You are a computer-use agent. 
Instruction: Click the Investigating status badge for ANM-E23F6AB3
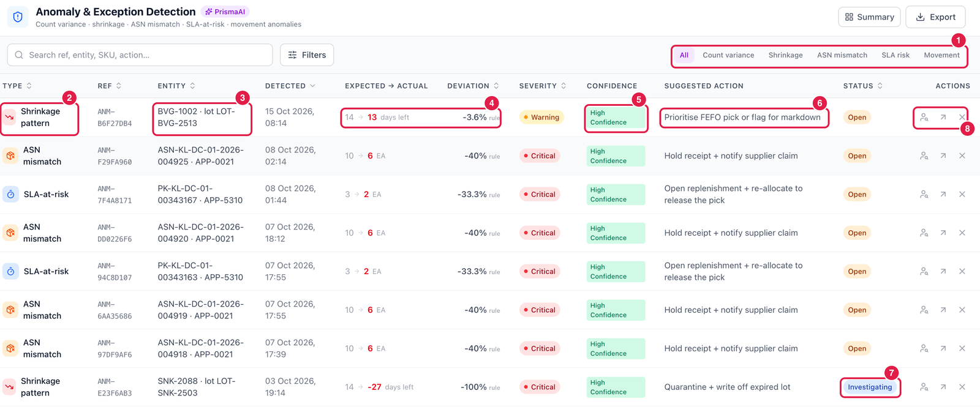point(870,387)
